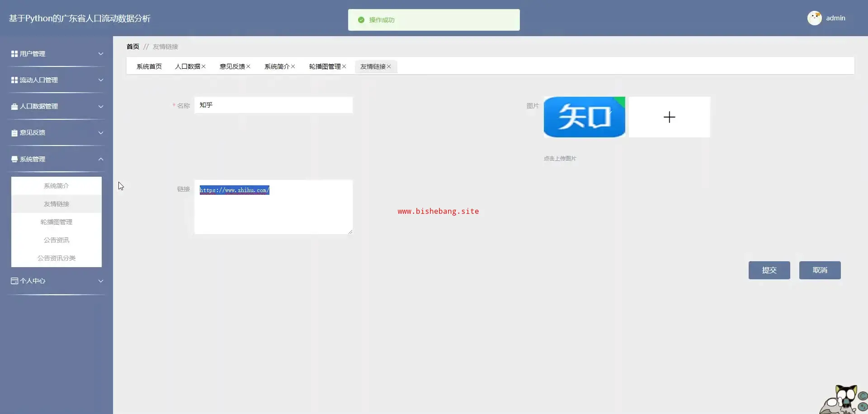This screenshot has width=868, height=414.
Task: Click the 意见反馈 clipboard icon
Action: pyautogui.click(x=14, y=133)
